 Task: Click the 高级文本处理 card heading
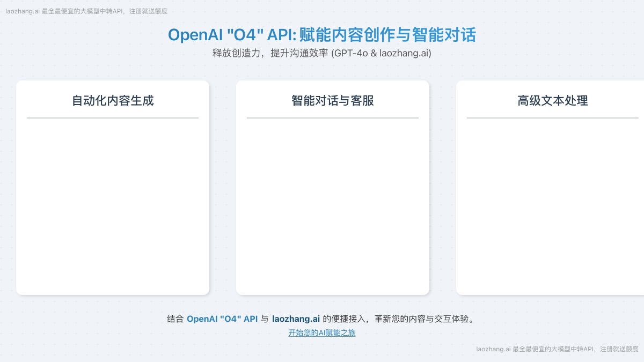click(553, 100)
